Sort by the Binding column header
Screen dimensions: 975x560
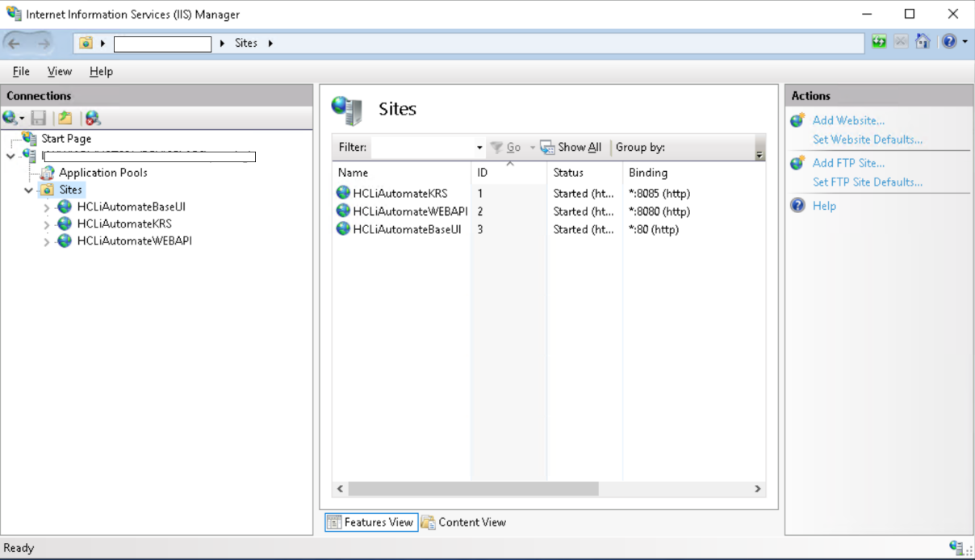pos(693,173)
